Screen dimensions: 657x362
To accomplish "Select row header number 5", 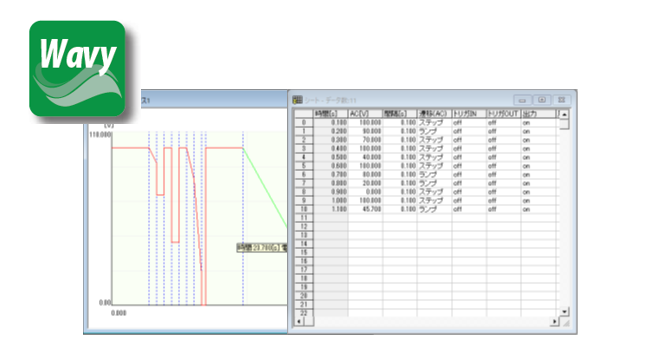I will [304, 166].
